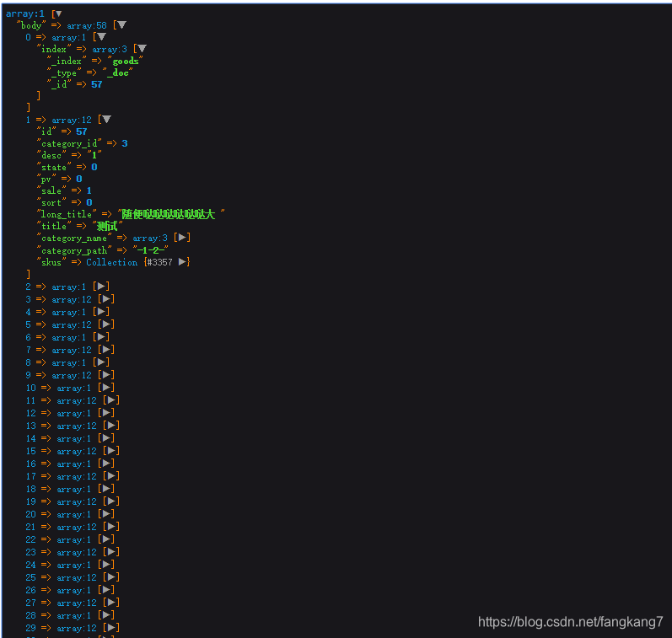
Task: Expand item 21 array:12
Action: tap(111, 527)
